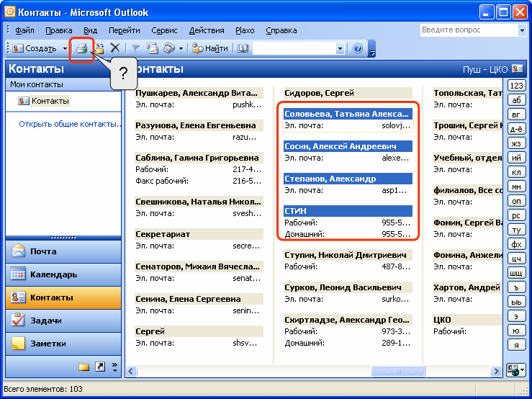Open the toolbar options arrow

372,48
